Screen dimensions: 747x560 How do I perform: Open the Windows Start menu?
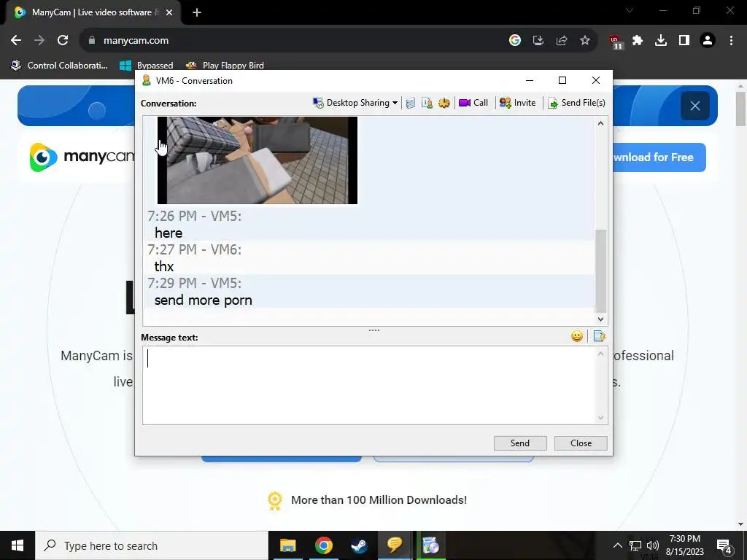[x=18, y=545]
